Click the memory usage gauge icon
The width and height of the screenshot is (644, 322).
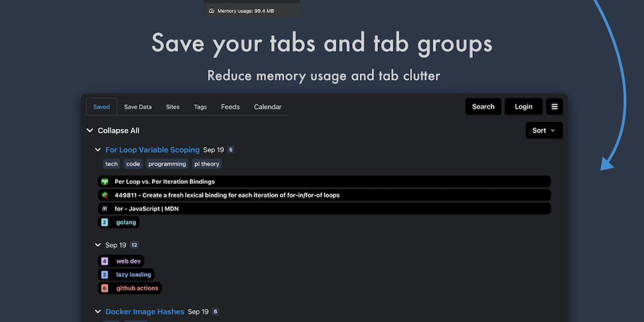[211, 11]
